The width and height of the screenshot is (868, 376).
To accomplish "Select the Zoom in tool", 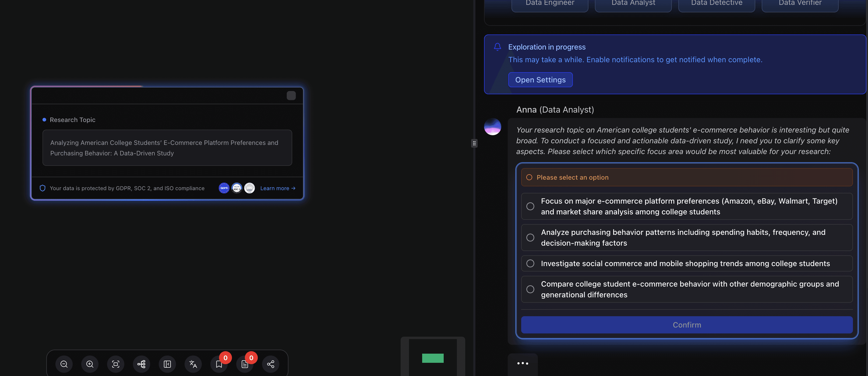I will 90,364.
